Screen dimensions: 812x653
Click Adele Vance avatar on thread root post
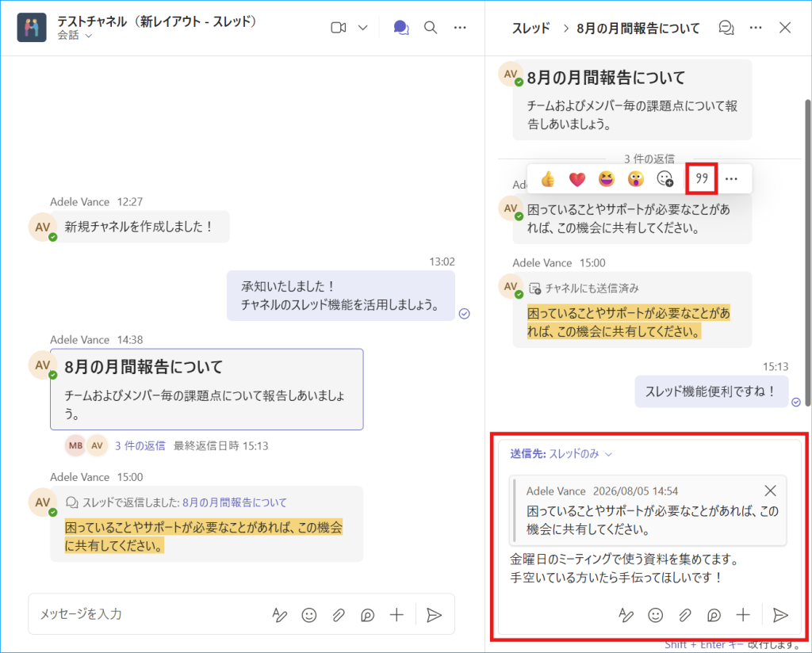(x=511, y=74)
